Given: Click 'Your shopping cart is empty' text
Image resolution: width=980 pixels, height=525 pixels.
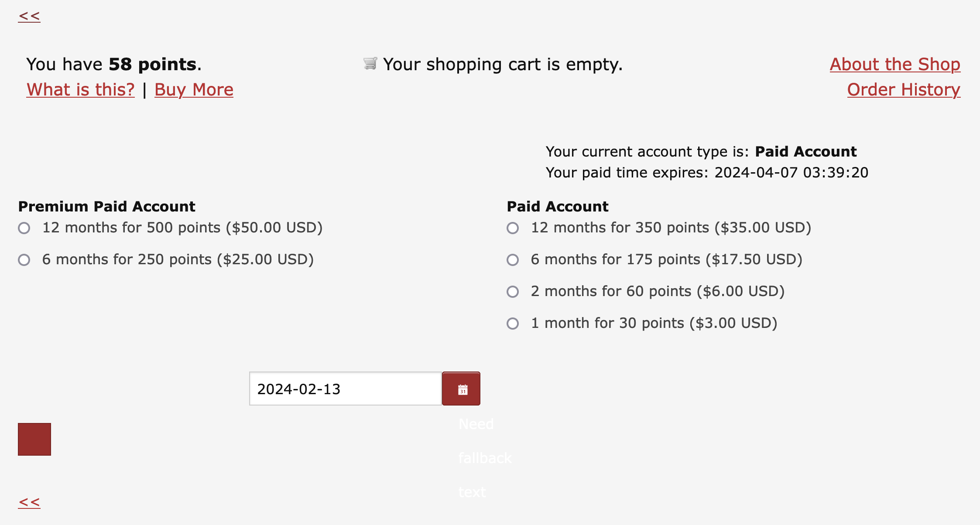Looking at the screenshot, I should (x=503, y=65).
